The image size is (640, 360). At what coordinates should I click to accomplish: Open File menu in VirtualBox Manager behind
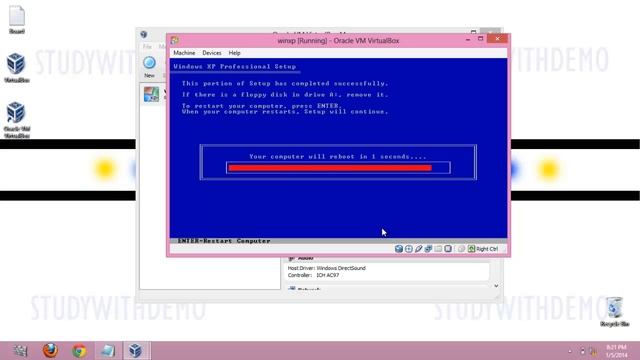pyautogui.click(x=147, y=47)
